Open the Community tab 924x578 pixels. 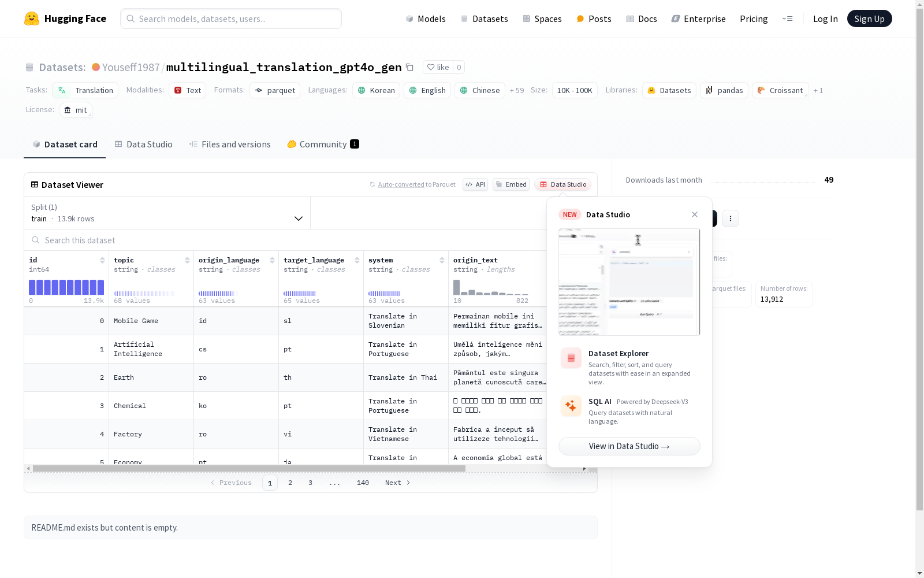pyautogui.click(x=323, y=144)
